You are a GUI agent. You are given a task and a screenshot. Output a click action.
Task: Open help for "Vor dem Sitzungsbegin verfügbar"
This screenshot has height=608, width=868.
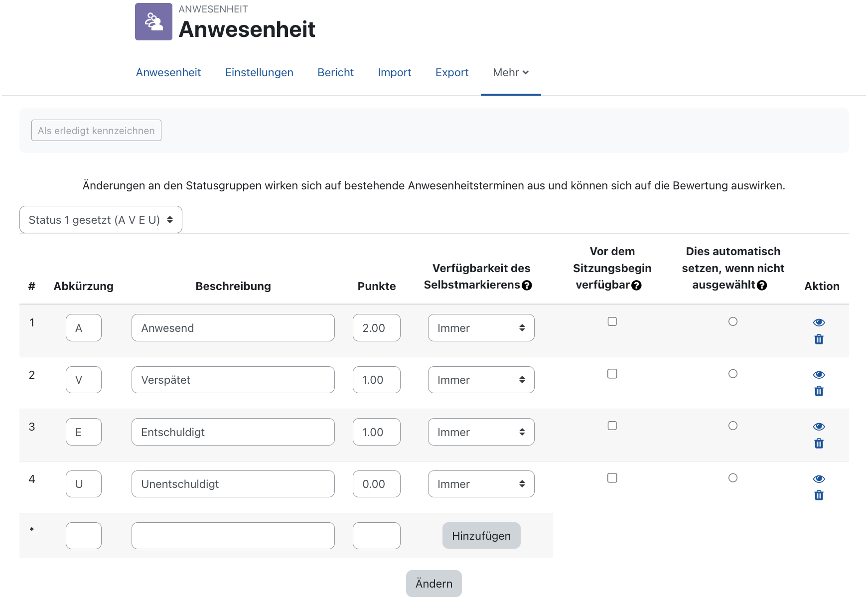[x=636, y=285]
